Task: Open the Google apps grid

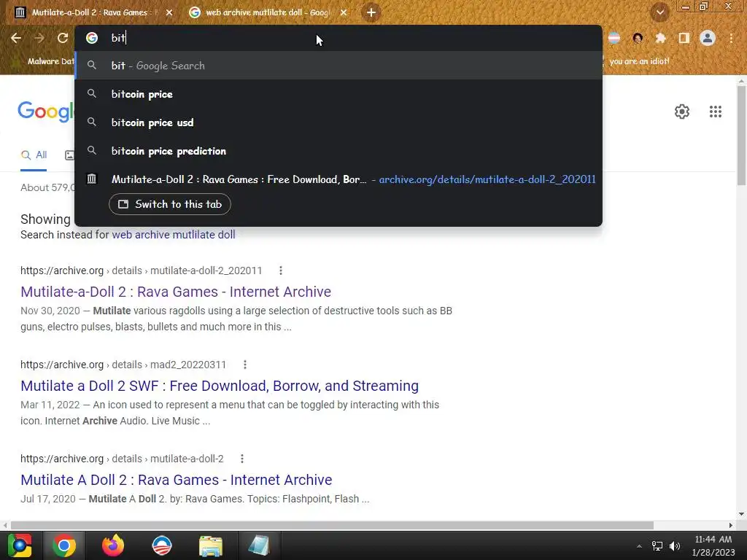Action: 715,112
